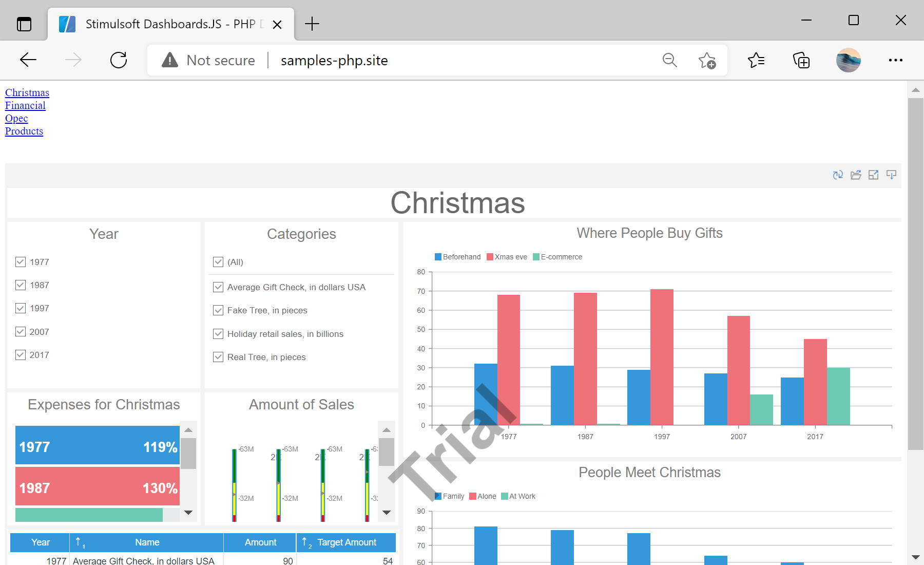Viewport: 924px width, 565px height.
Task: Open browser zoom magnifier icon
Action: [x=669, y=60]
